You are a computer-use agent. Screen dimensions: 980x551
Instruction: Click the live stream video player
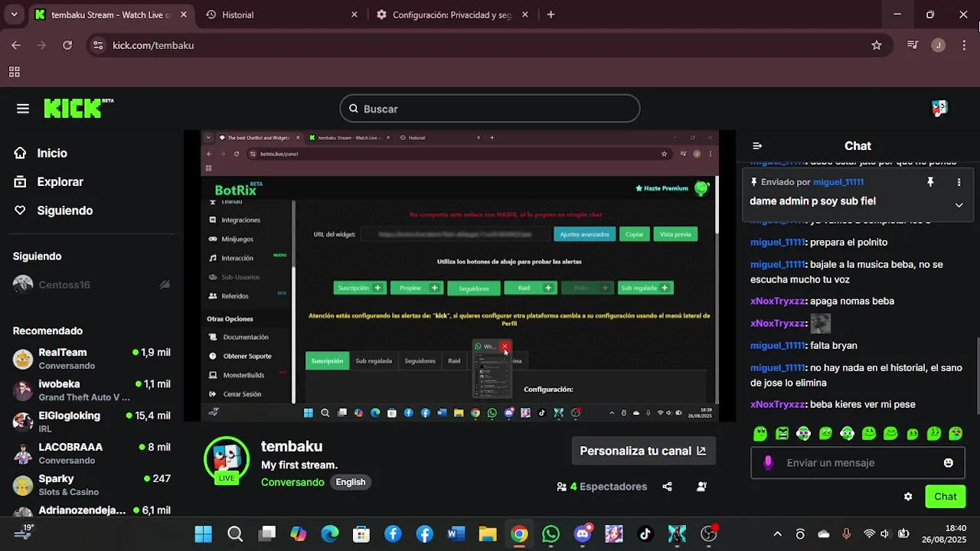tap(459, 275)
